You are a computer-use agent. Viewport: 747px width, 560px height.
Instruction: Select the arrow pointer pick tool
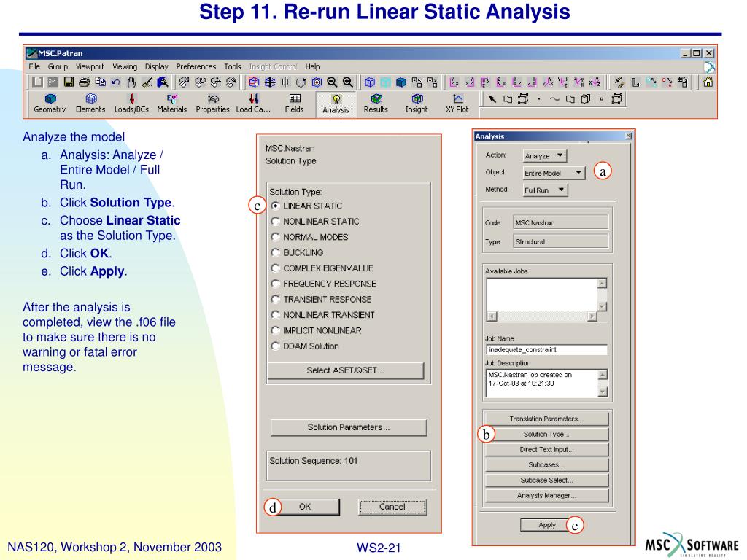492,99
